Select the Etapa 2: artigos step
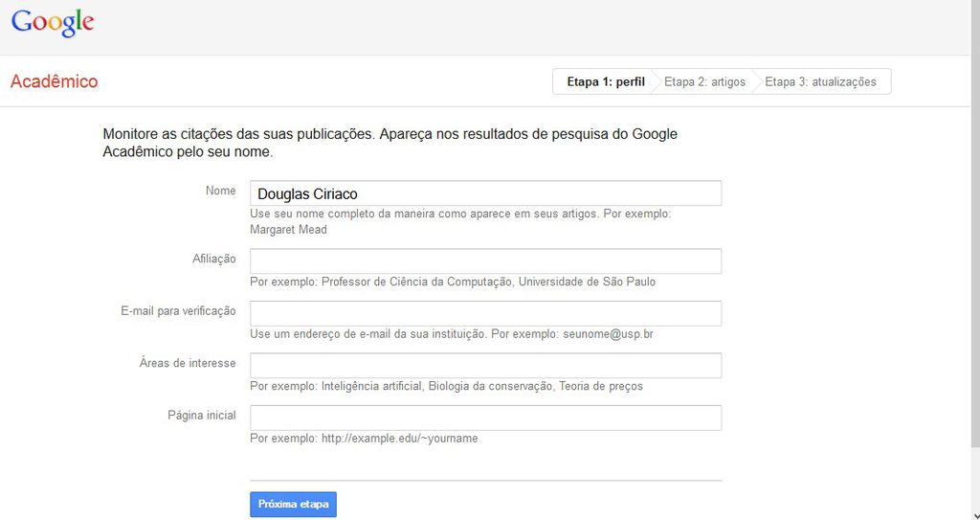The image size is (980, 520). (704, 82)
